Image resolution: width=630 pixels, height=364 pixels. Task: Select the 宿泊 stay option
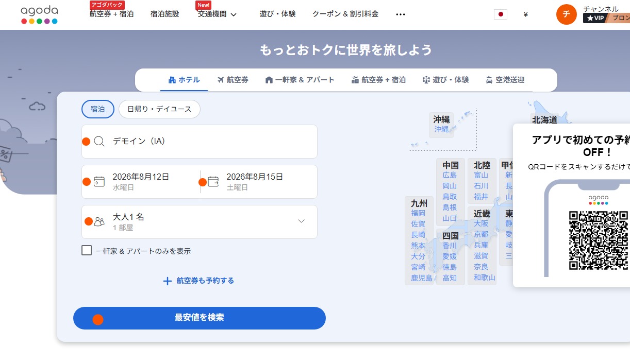[98, 109]
